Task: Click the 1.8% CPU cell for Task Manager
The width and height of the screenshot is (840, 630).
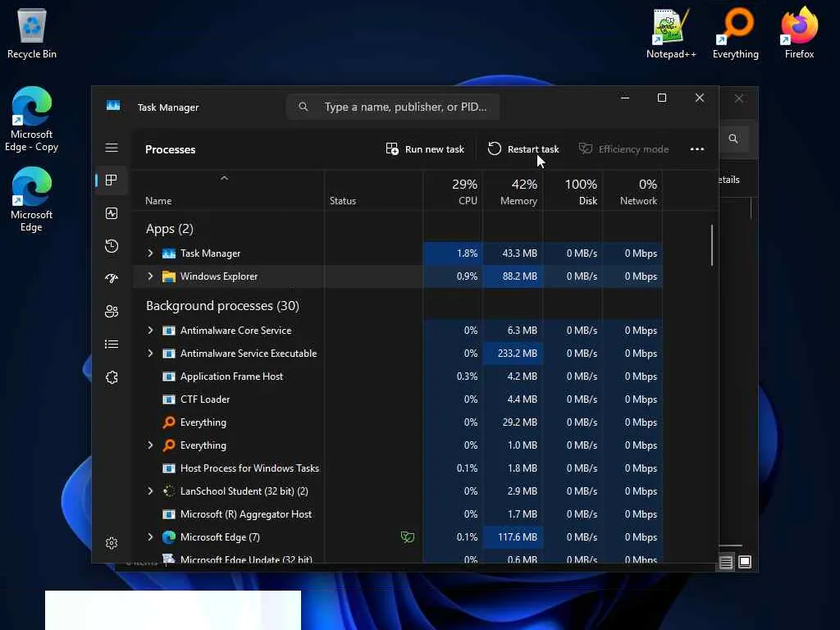Action: (x=453, y=253)
